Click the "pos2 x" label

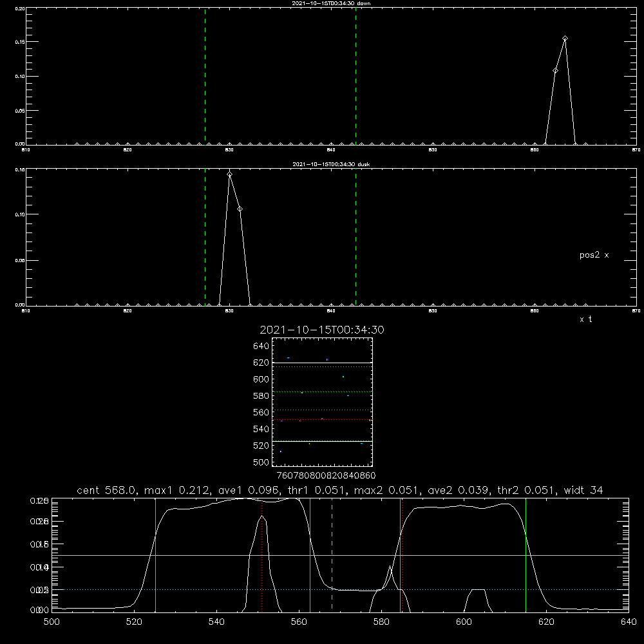click(594, 255)
